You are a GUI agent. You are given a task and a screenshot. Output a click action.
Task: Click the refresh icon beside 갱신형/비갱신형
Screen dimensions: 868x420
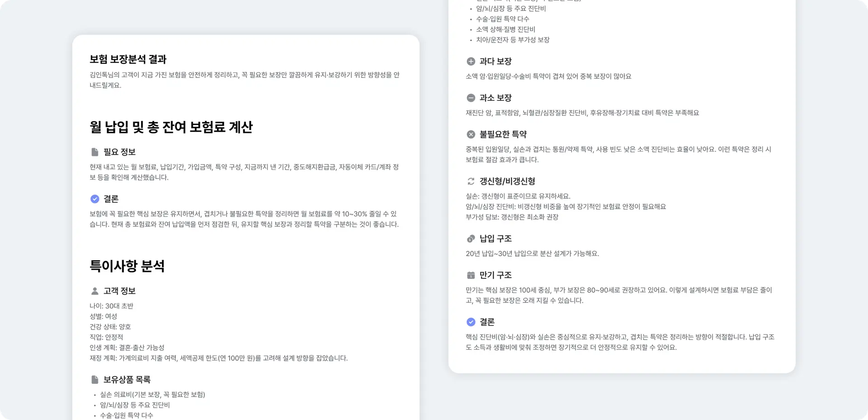[471, 181]
